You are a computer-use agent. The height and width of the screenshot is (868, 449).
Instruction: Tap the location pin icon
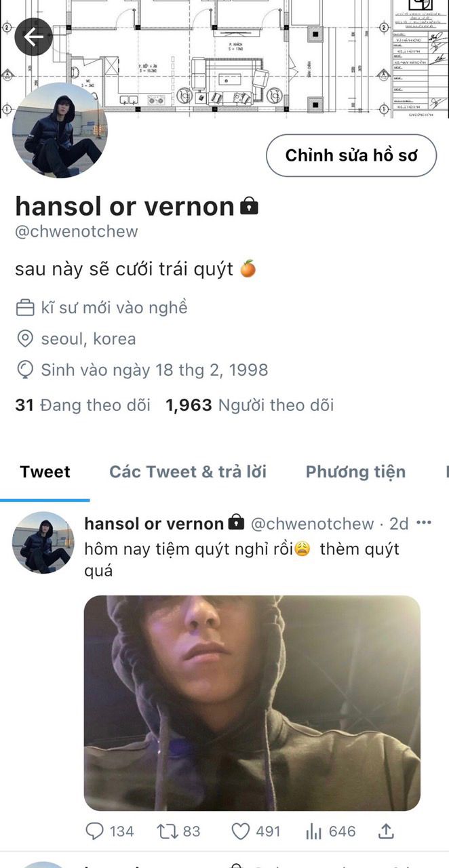pos(25,339)
